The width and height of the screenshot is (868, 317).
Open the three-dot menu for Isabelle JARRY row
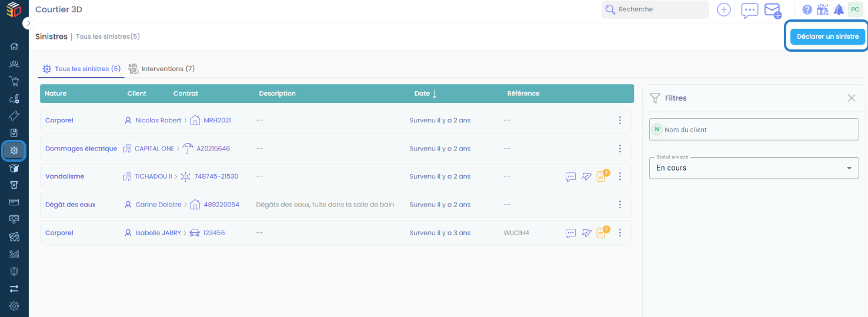point(620,233)
